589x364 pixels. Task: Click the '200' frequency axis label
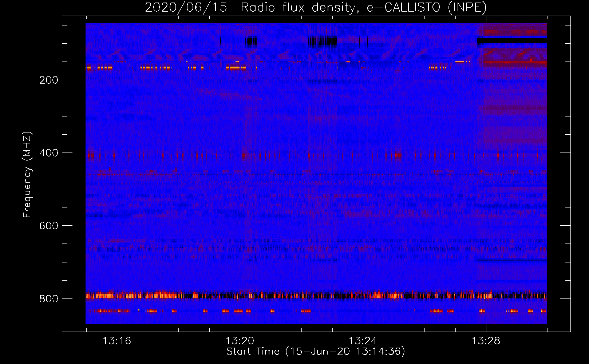pyautogui.click(x=49, y=80)
